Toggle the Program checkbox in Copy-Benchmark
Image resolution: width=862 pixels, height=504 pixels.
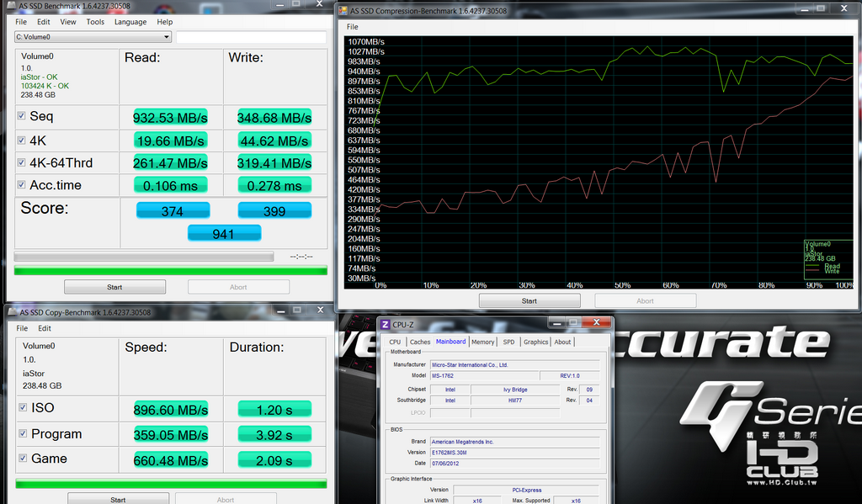click(23, 433)
